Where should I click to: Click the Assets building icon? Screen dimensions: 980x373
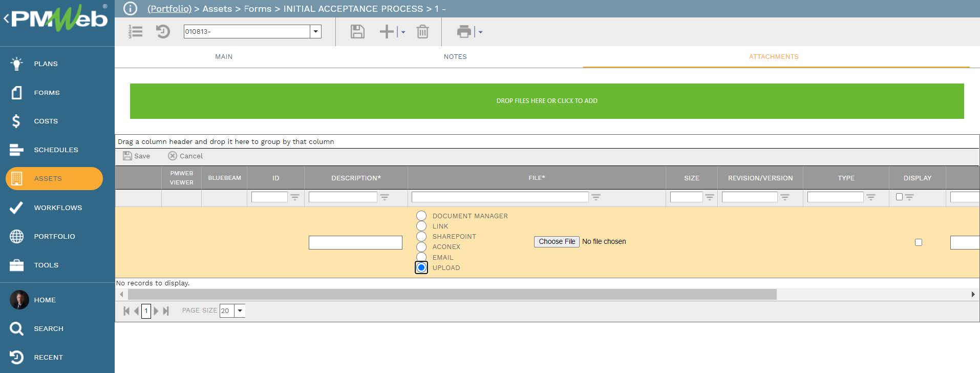16,178
